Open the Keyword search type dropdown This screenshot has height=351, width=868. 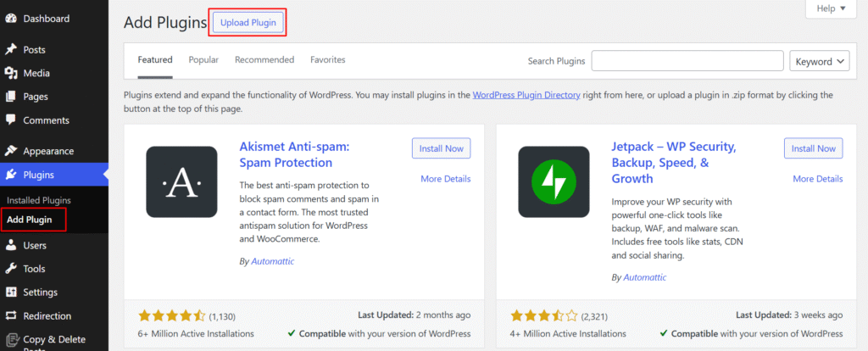[x=820, y=61]
